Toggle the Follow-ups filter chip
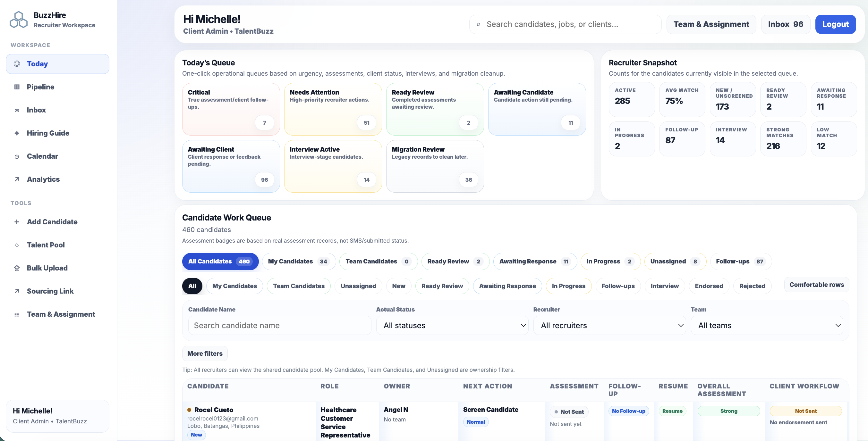 [x=618, y=286]
